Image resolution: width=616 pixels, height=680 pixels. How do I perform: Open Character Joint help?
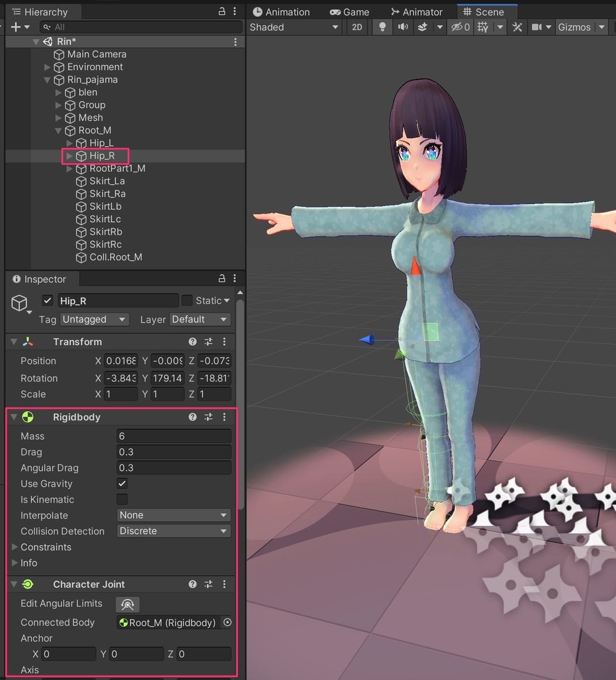tap(193, 584)
